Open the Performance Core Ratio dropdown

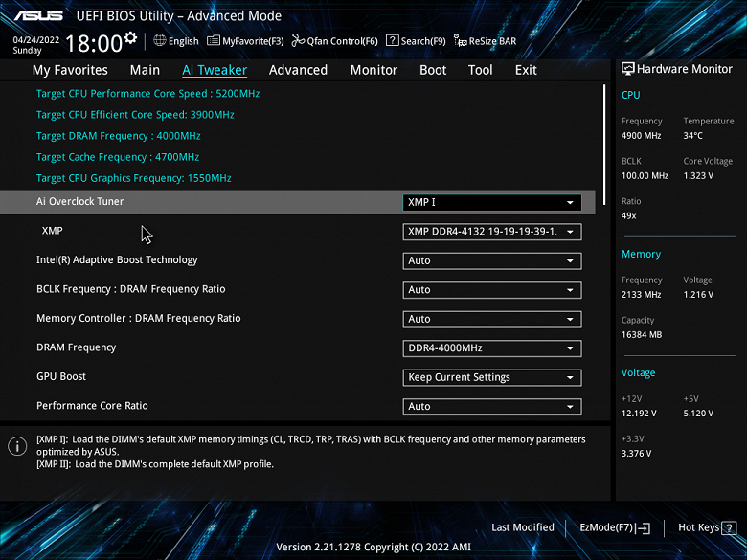[492, 407]
